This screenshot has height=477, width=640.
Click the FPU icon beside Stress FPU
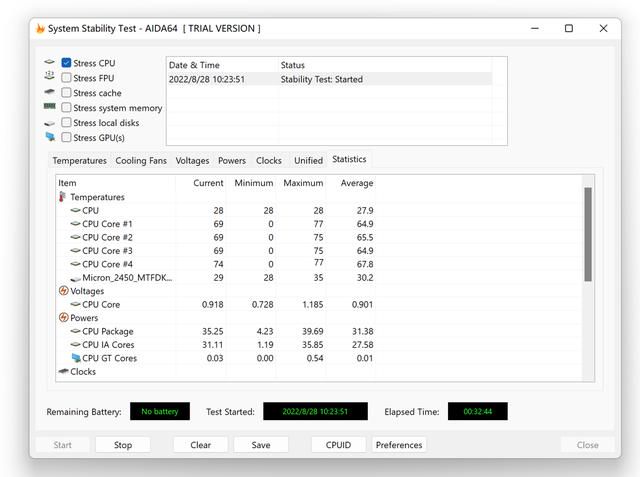click(x=49, y=75)
